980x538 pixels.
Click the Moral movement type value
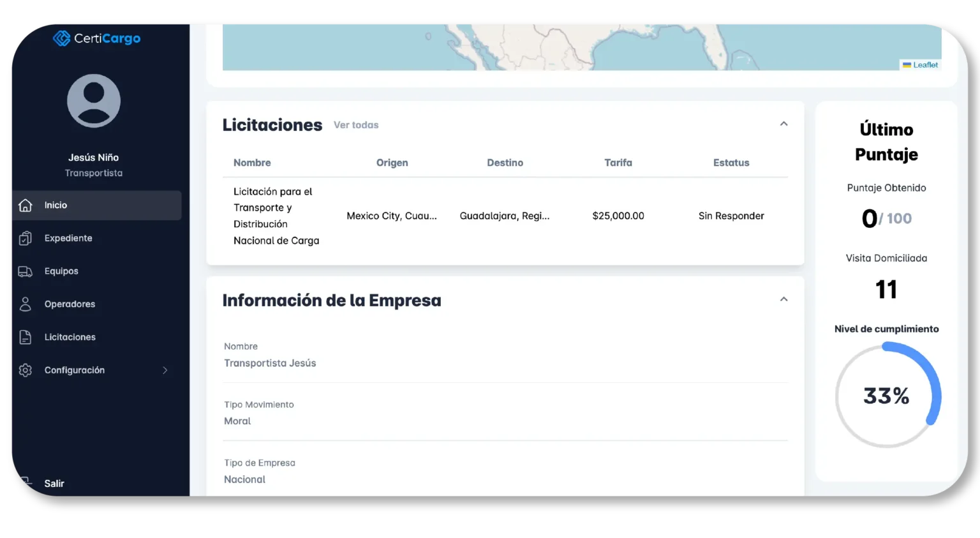click(x=237, y=421)
